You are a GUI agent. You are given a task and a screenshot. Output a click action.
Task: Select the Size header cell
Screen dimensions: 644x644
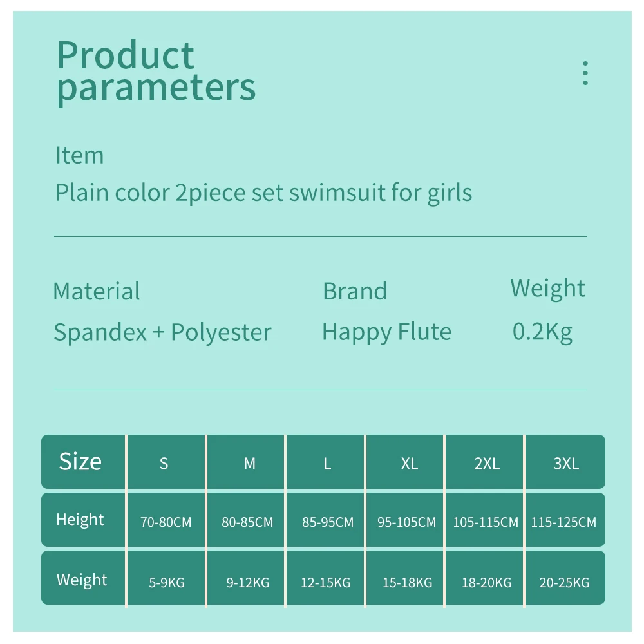coord(80,462)
